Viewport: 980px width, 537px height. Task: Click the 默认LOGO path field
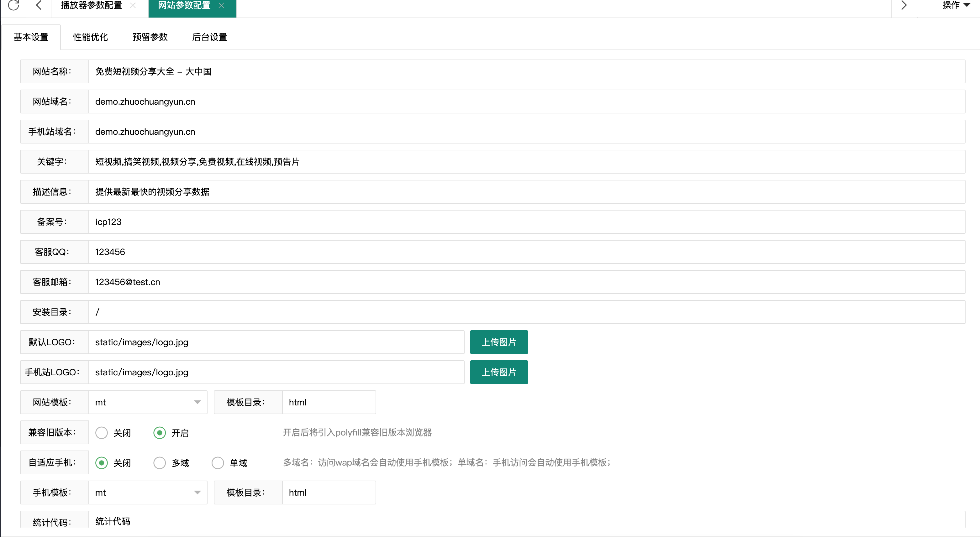[277, 342]
